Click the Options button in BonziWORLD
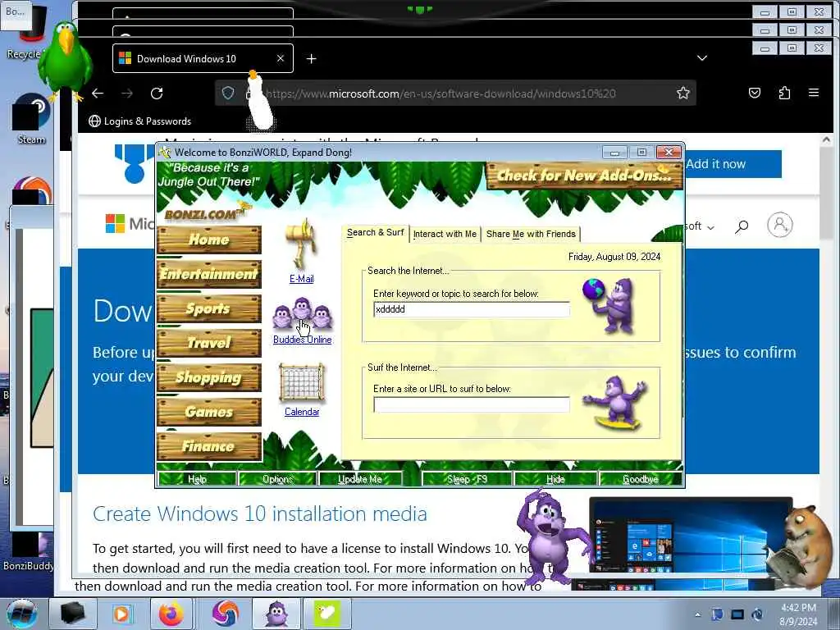Image resolution: width=840 pixels, height=630 pixels. coord(277,479)
